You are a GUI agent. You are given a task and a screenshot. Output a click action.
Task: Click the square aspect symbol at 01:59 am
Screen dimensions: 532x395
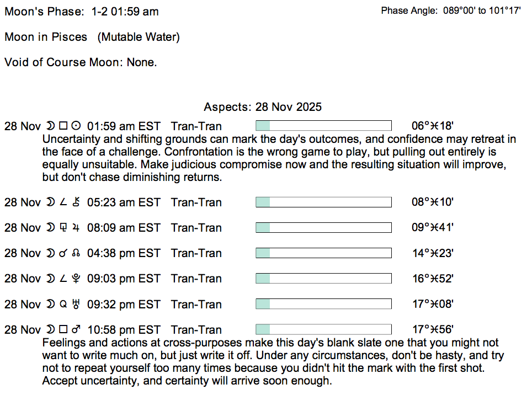(63, 126)
